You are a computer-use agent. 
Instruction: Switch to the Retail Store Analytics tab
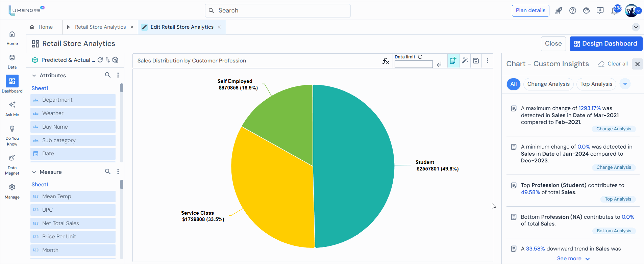pos(100,27)
